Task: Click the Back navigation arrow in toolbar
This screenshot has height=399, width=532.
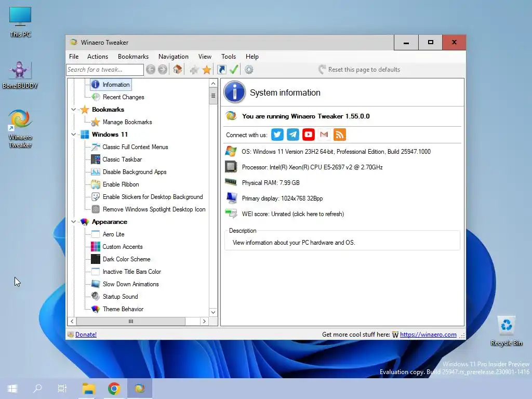Action: pyautogui.click(x=151, y=70)
